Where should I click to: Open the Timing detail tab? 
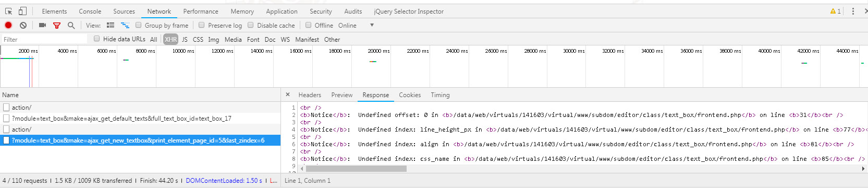440,95
